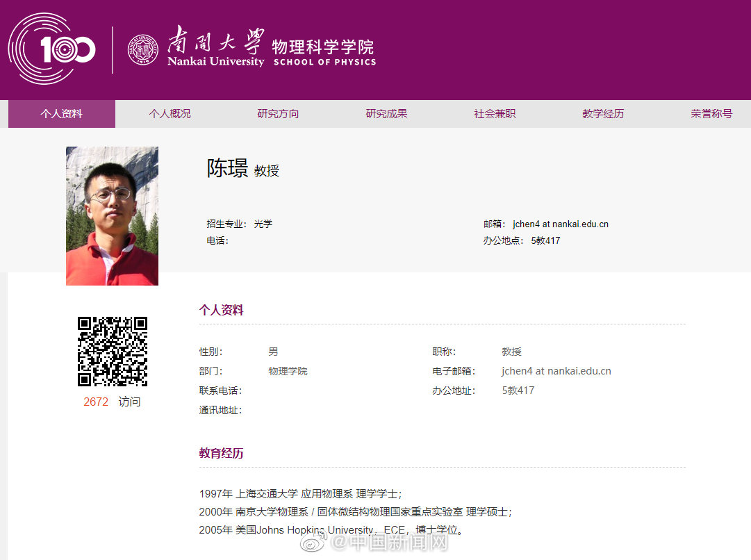Select the 个人资料 tab
Image resolution: width=751 pixels, height=560 pixels.
pyautogui.click(x=62, y=114)
